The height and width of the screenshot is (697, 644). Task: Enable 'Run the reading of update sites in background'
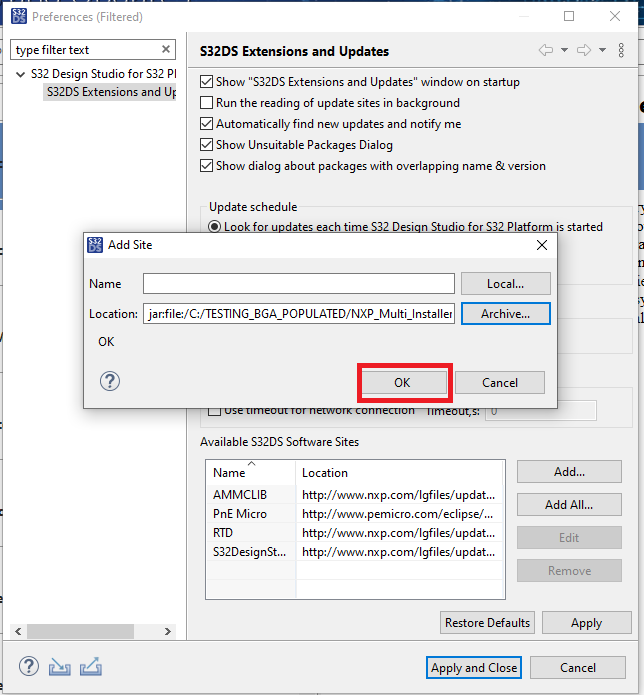pos(207,103)
